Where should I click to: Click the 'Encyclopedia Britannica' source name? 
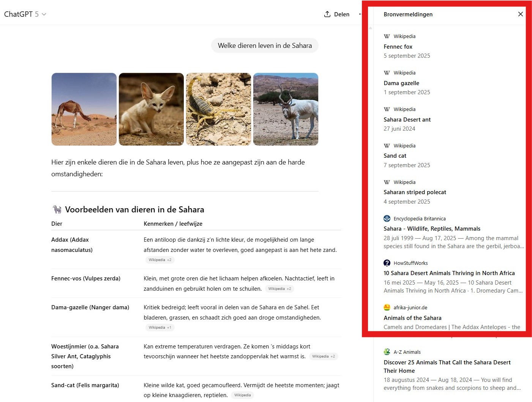420,219
